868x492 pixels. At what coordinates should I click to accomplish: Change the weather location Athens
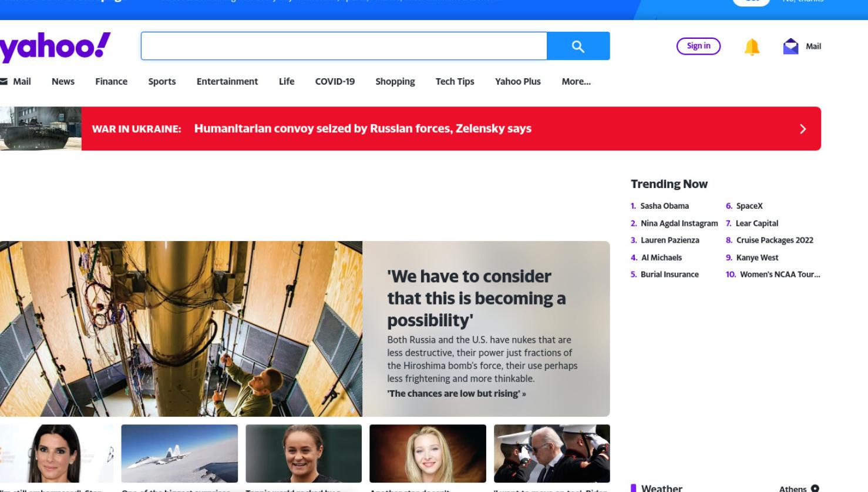pyautogui.click(x=793, y=488)
